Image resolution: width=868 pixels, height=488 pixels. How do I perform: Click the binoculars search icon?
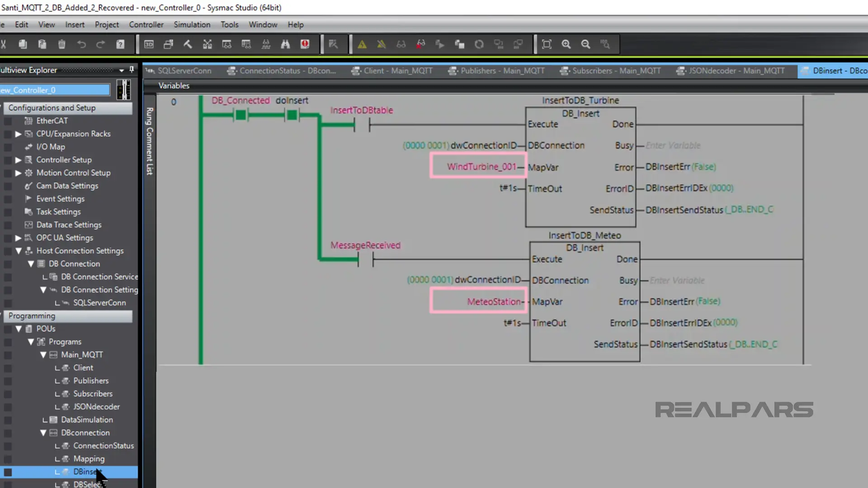pos(285,44)
